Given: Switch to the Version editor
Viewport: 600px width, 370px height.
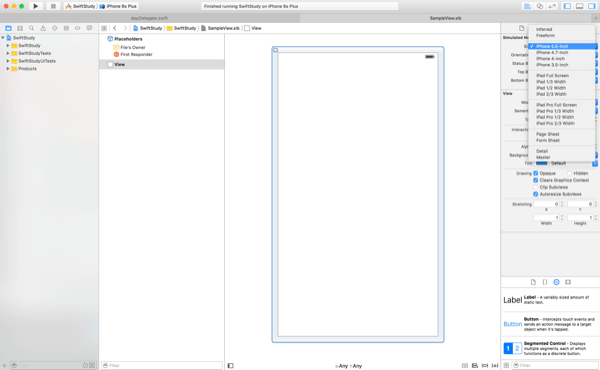Looking at the screenshot, I should [x=552, y=6].
